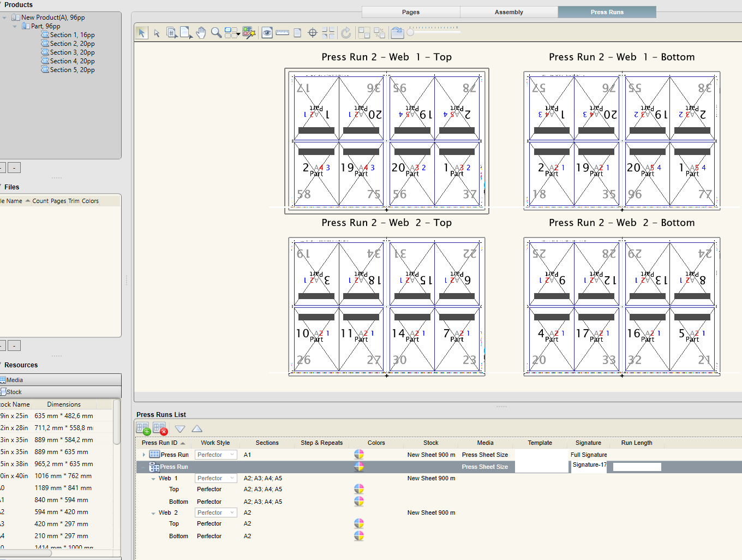Screen dimensions: 742x560
Task: Click the ungroup collapse sheets icon
Action: pos(379,33)
